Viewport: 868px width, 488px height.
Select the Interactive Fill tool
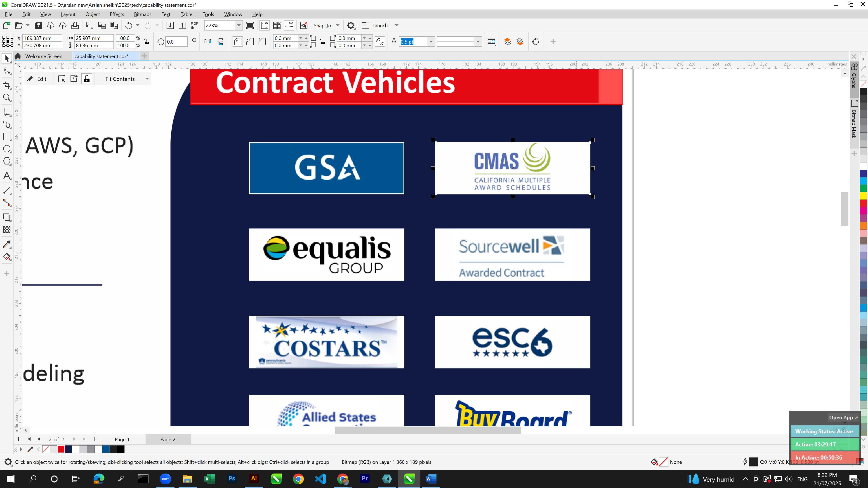pyautogui.click(x=7, y=257)
